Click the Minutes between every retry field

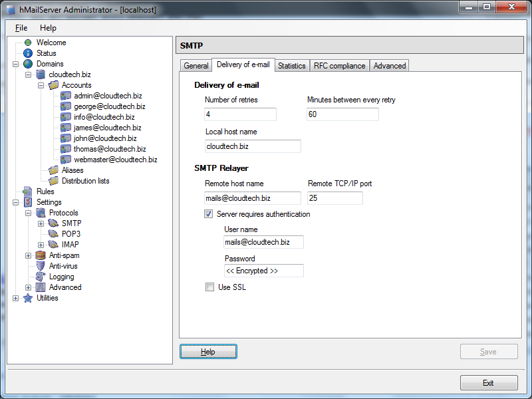click(342, 114)
